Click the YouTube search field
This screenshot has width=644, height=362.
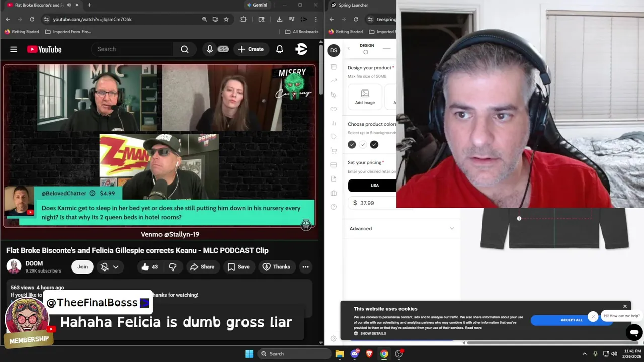132,49
